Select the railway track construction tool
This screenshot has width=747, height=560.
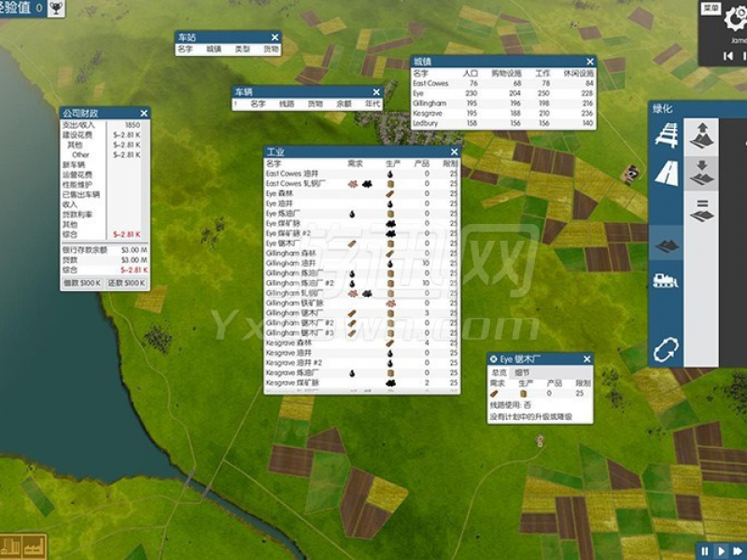[x=666, y=135]
